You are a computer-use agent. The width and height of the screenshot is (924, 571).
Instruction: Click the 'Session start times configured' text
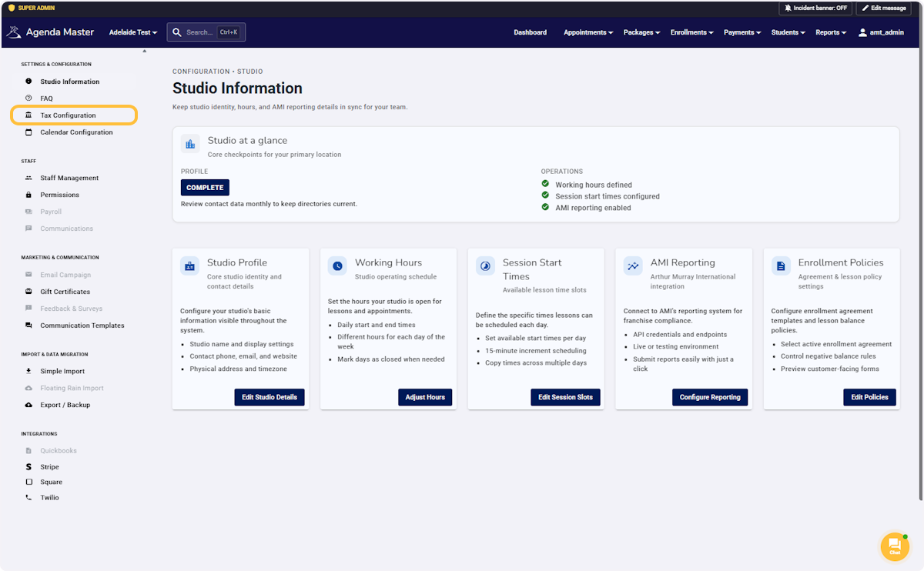click(x=608, y=196)
